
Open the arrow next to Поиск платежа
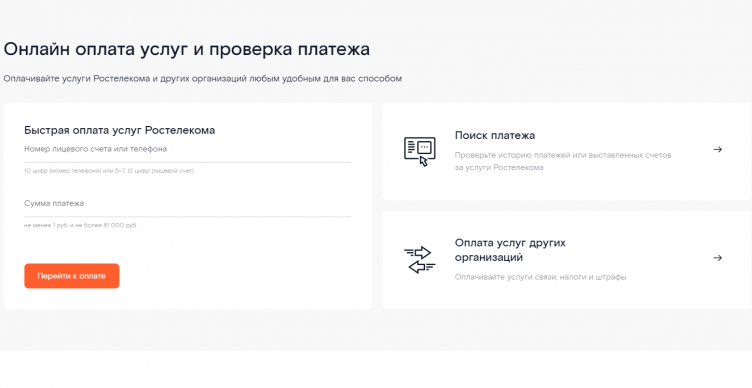pyautogui.click(x=717, y=150)
